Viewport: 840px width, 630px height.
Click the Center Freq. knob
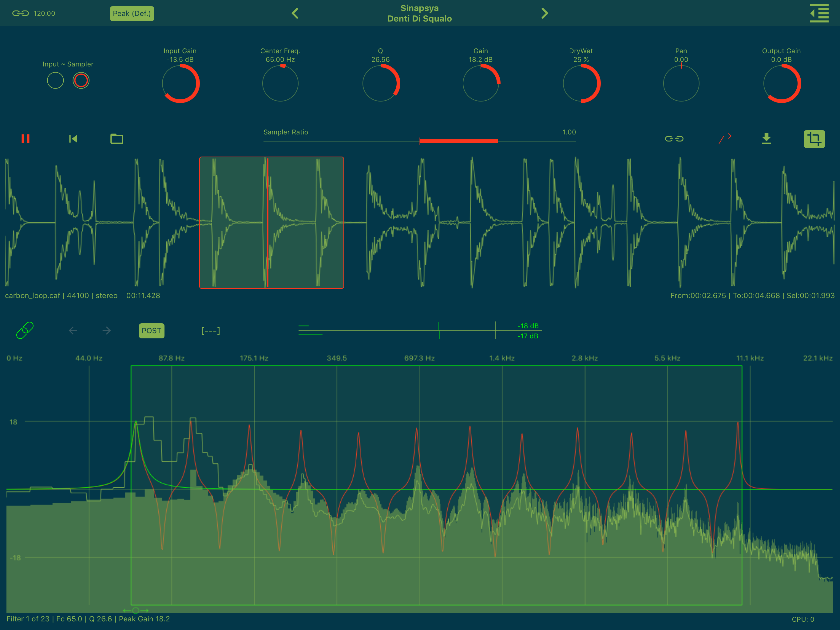pos(280,83)
